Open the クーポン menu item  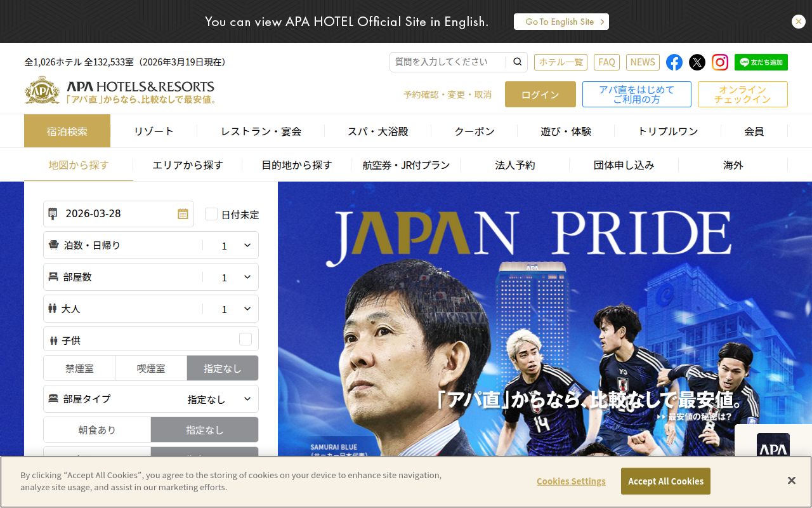475,131
